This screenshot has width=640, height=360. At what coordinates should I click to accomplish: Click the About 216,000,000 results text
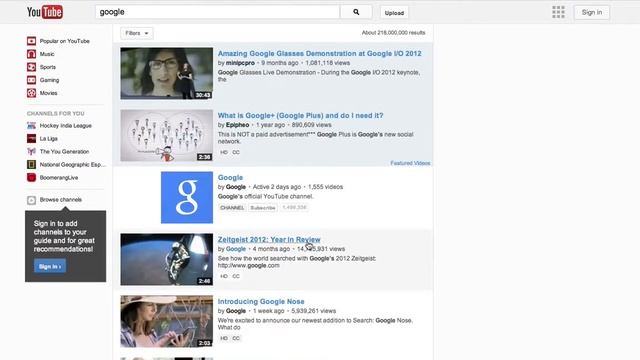(393, 33)
